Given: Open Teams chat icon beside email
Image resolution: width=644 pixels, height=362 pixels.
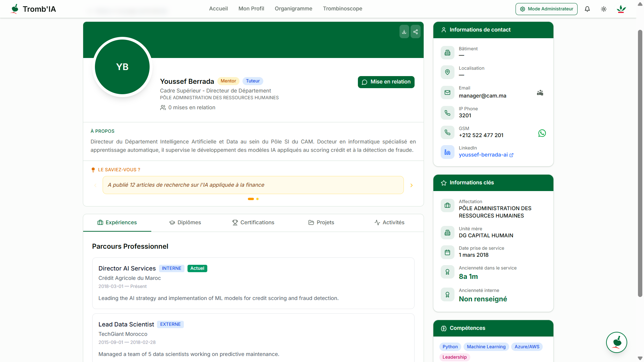Looking at the screenshot, I should coord(540,93).
